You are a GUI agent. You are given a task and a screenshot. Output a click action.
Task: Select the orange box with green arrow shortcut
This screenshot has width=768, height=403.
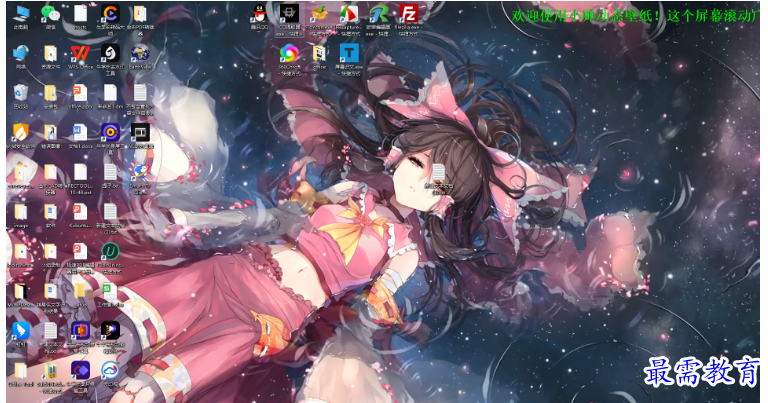[x=319, y=14]
